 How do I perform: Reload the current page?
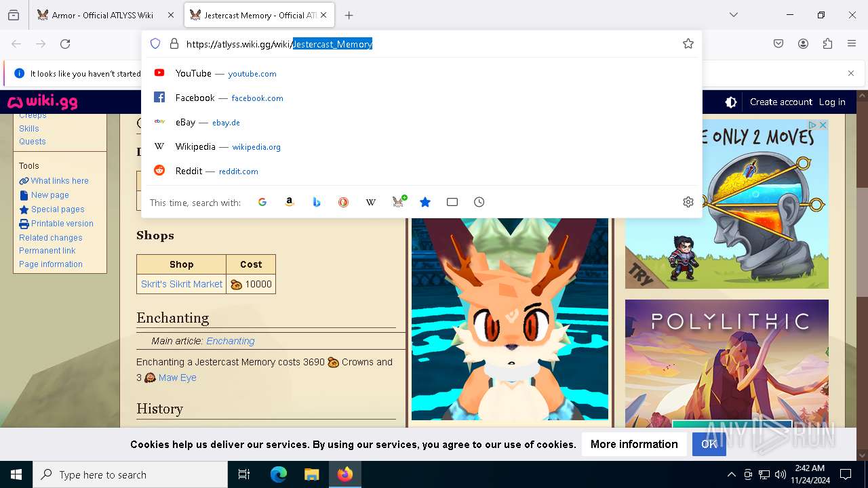coord(65,44)
